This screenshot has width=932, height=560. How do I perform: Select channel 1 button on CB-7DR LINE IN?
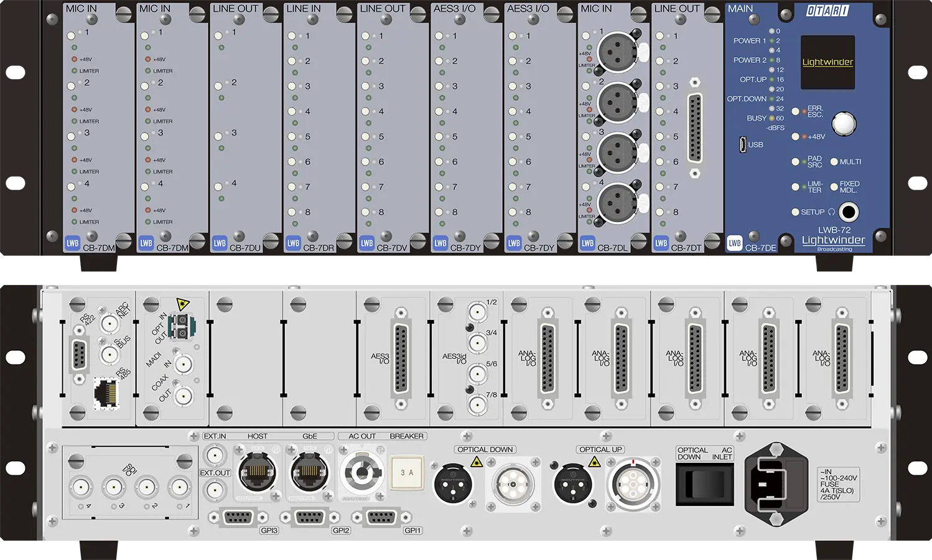click(x=291, y=36)
